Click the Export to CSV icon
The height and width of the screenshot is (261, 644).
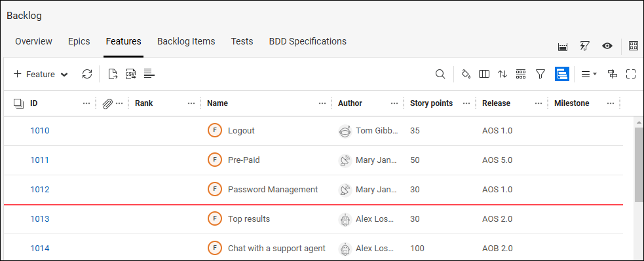click(x=131, y=75)
